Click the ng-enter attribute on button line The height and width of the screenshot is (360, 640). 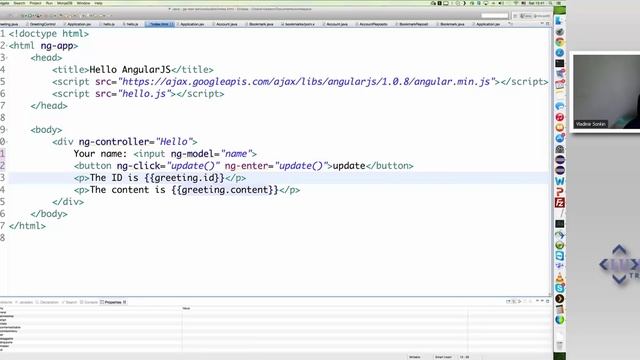click(x=248, y=166)
